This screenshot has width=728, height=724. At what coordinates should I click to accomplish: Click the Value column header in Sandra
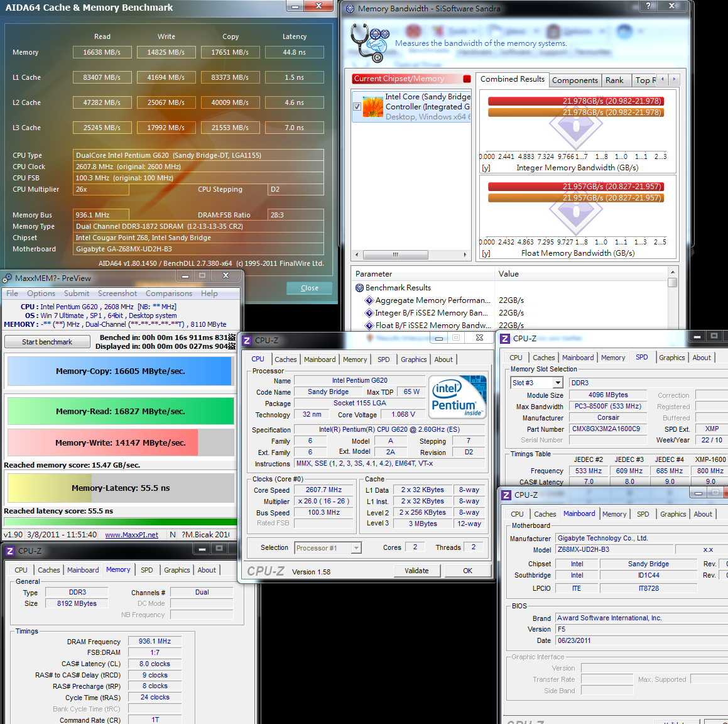point(581,274)
